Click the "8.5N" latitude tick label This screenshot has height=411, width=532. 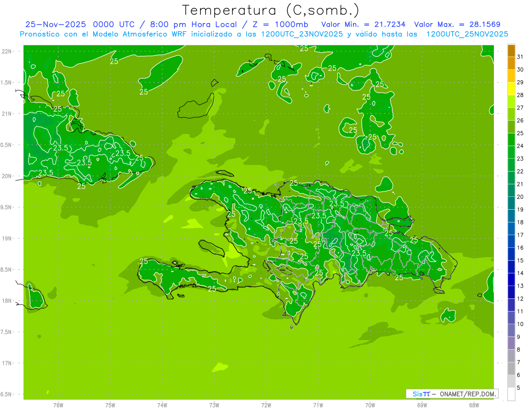click(6, 270)
